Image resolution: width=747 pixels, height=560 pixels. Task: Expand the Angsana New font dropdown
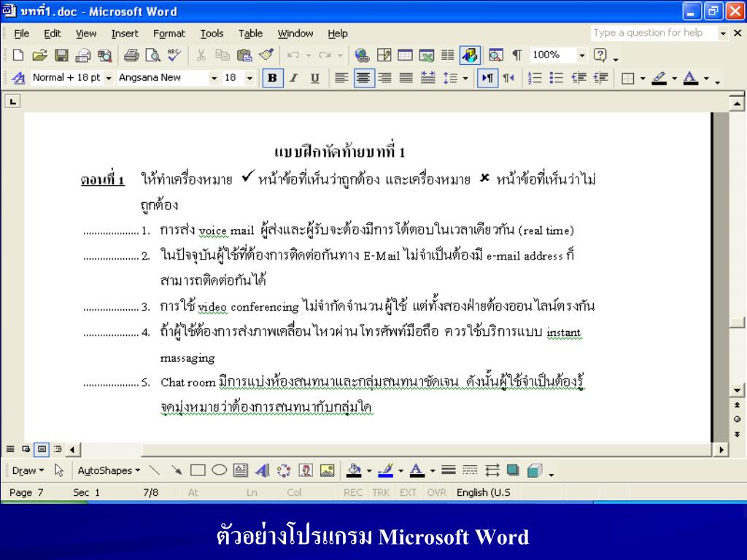pos(214,78)
